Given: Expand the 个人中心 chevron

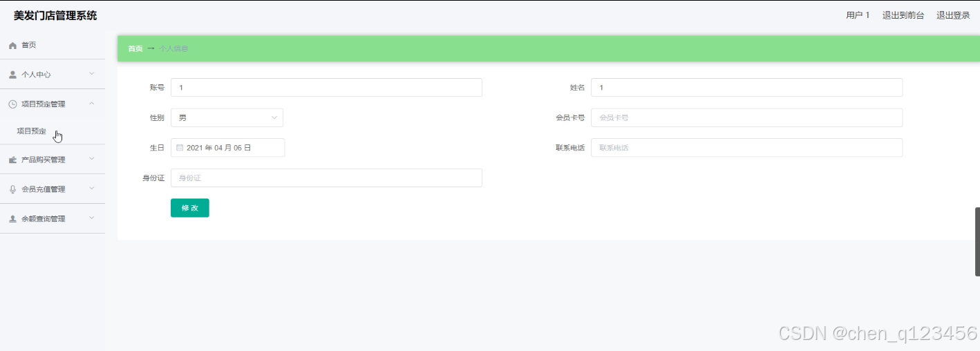Looking at the screenshot, I should pos(91,74).
